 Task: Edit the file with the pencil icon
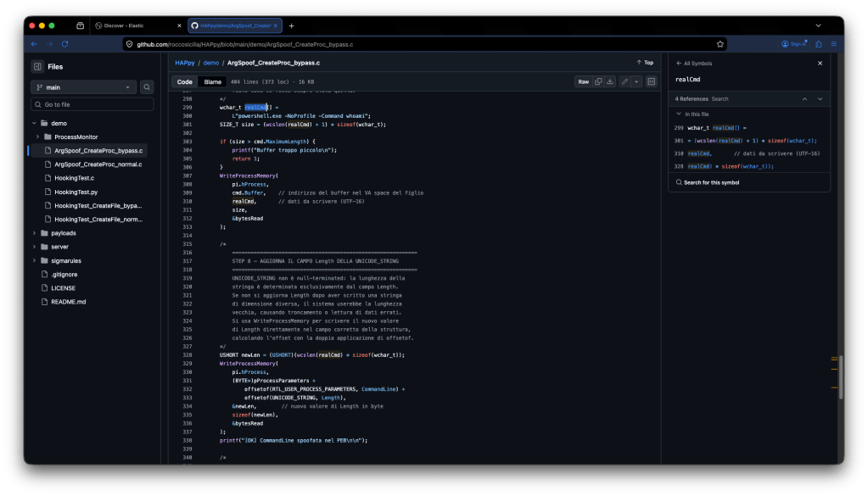click(x=624, y=81)
